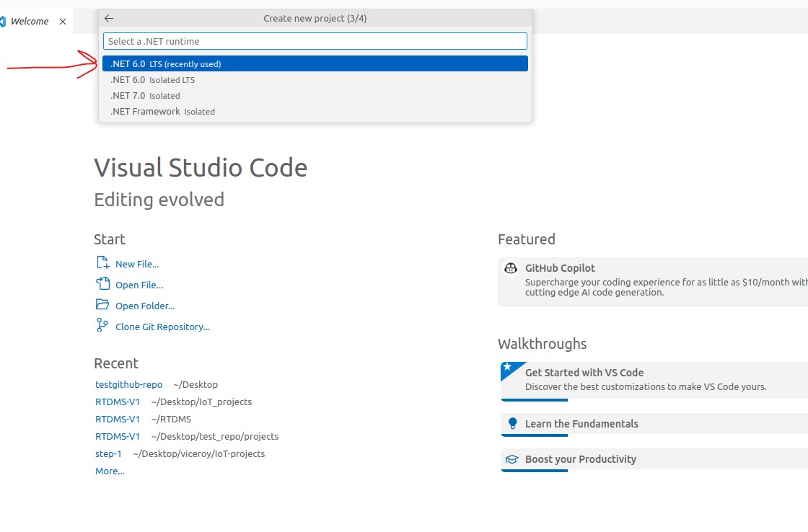Choose .NET 6.0 Isolated LTS runtime
The height and width of the screenshot is (532, 808).
pyautogui.click(x=315, y=80)
